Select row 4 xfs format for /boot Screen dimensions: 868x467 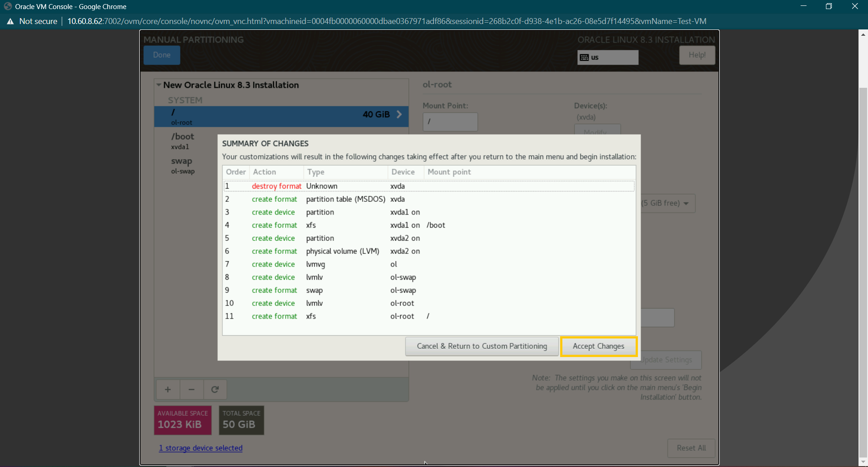click(x=429, y=225)
